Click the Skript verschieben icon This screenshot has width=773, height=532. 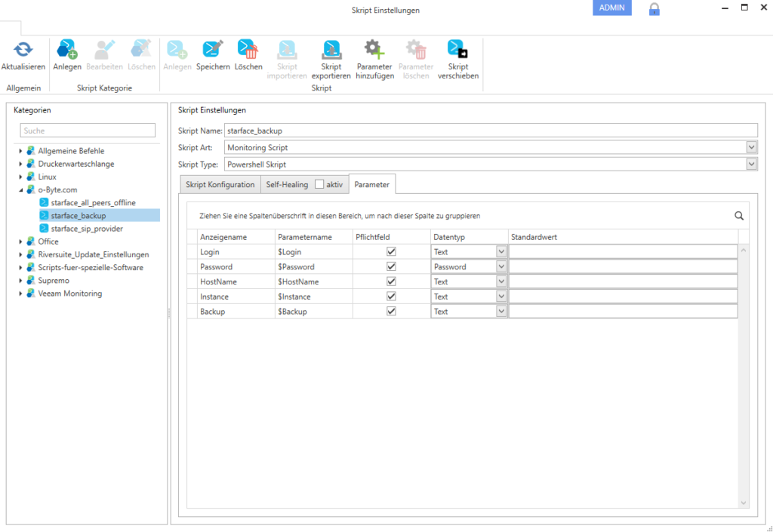click(x=457, y=50)
